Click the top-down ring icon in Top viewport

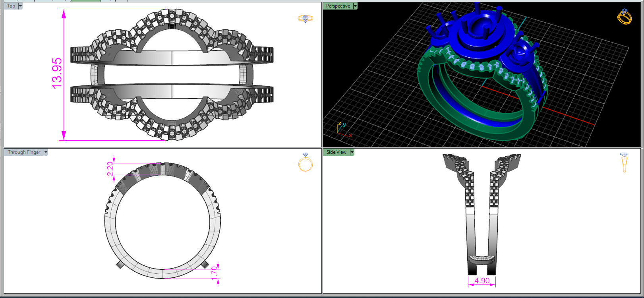click(x=306, y=19)
